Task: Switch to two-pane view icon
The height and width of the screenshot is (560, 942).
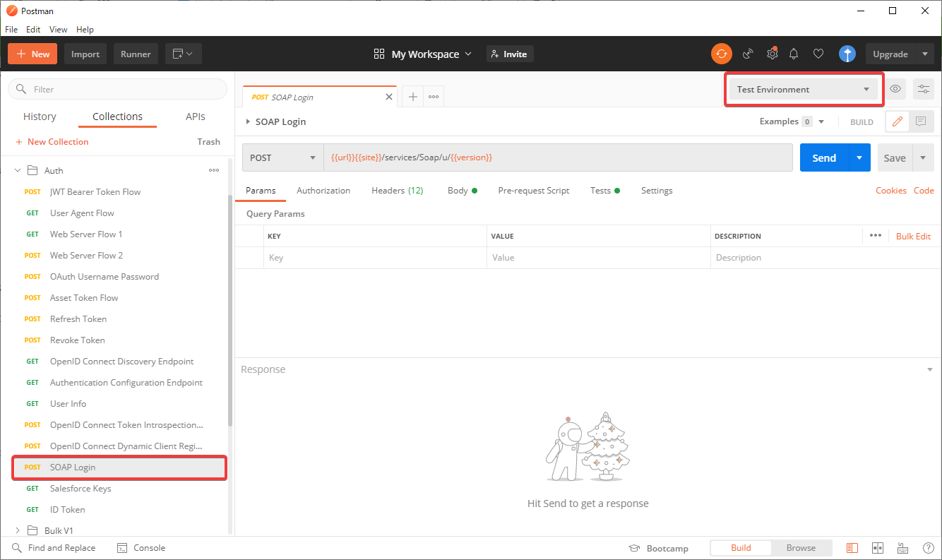Action: coord(878,548)
